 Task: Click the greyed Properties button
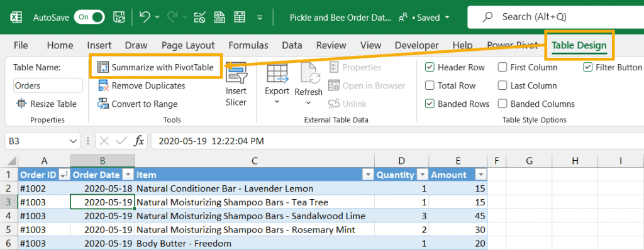click(x=356, y=67)
